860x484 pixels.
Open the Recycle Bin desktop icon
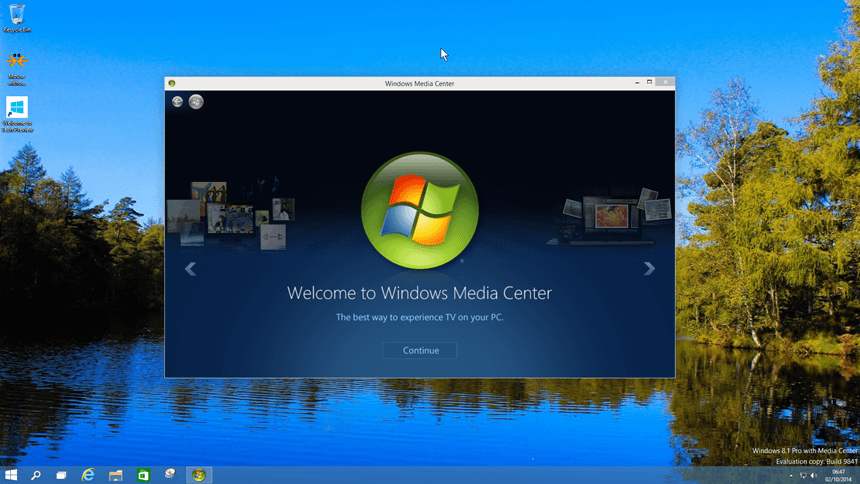[17, 18]
